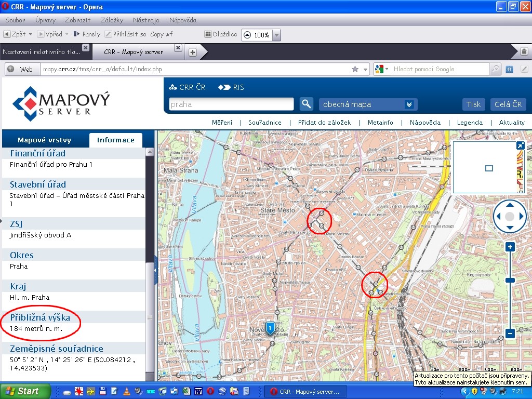The image size is (532, 399).
Task: Open the Windows Start menu
Action: [x=25, y=391]
